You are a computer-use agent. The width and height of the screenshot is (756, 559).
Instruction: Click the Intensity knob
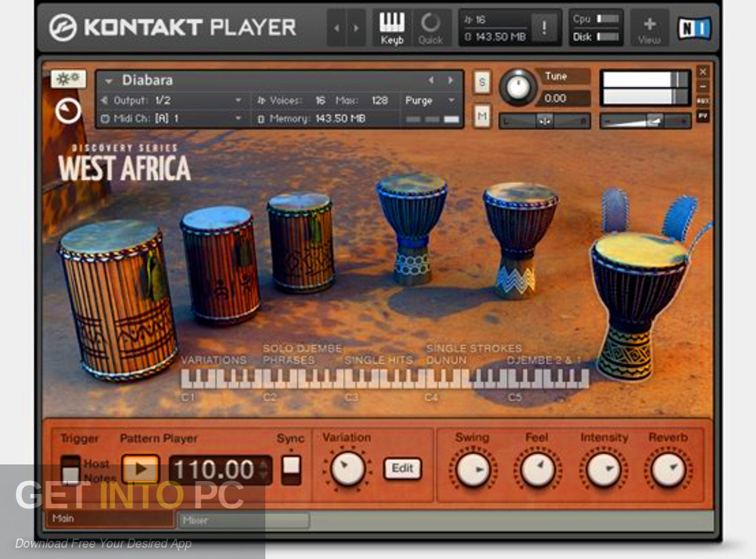(x=603, y=469)
